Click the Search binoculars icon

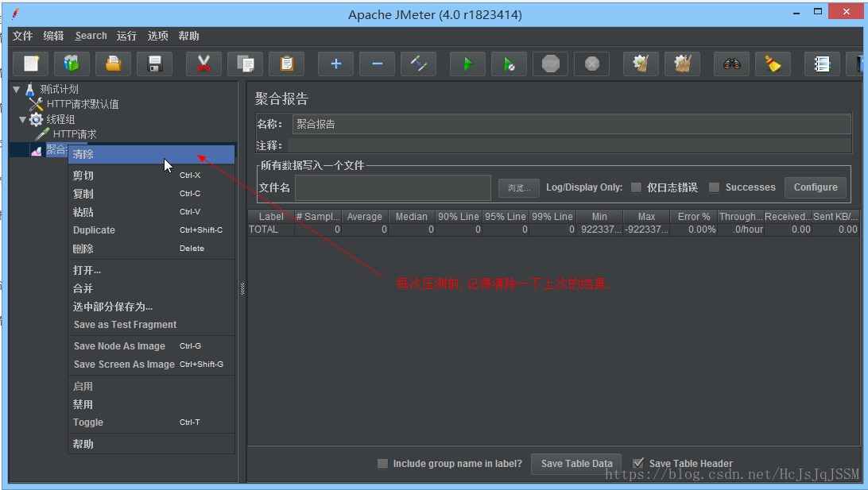click(731, 64)
